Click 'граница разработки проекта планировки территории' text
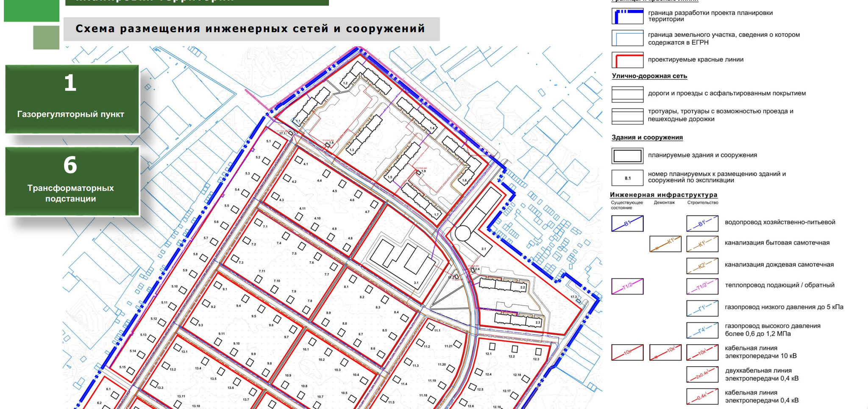Image resolution: width=868 pixels, height=409 pixels. [x=710, y=16]
